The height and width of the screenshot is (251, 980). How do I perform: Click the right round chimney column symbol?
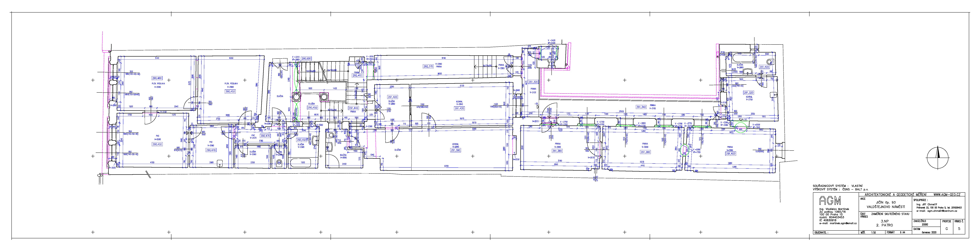(x=324, y=97)
